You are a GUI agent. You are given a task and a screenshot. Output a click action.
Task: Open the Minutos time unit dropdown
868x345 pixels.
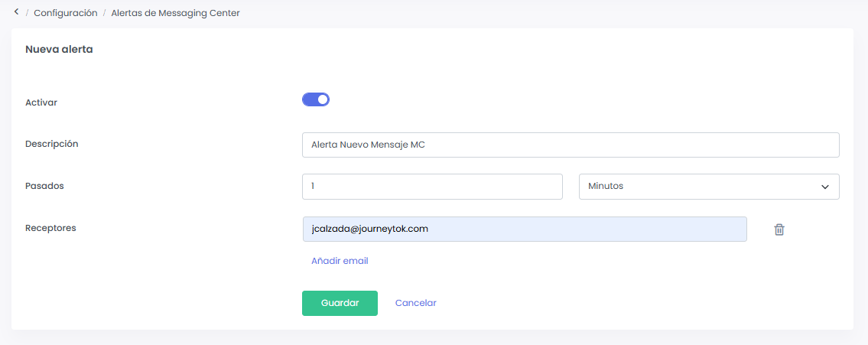[708, 187]
